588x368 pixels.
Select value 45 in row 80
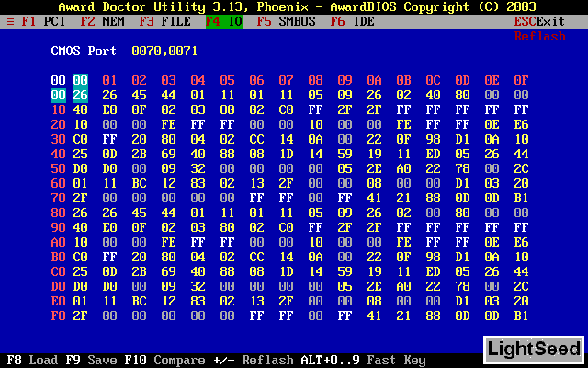coord(139,213)
